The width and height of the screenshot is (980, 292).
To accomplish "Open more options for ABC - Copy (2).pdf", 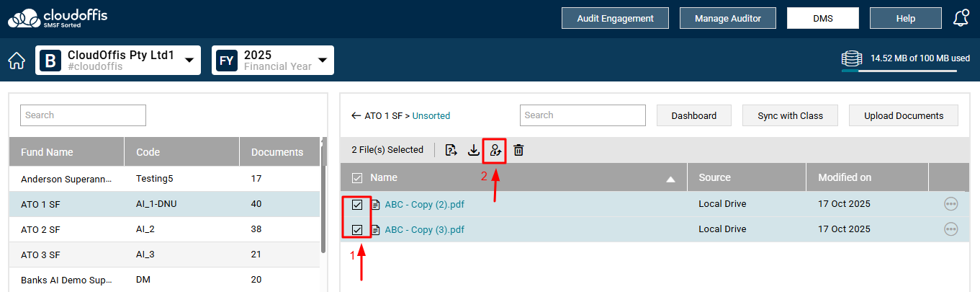I will tap(950, 204).
